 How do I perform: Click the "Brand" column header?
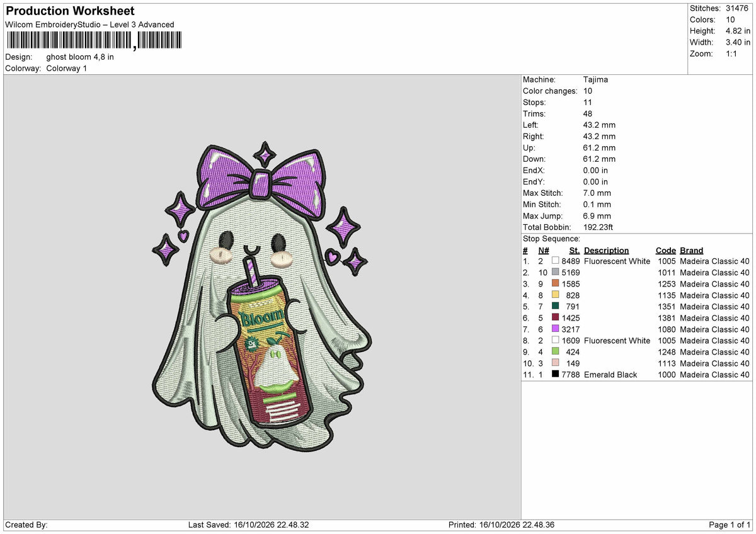coord(692,250)
